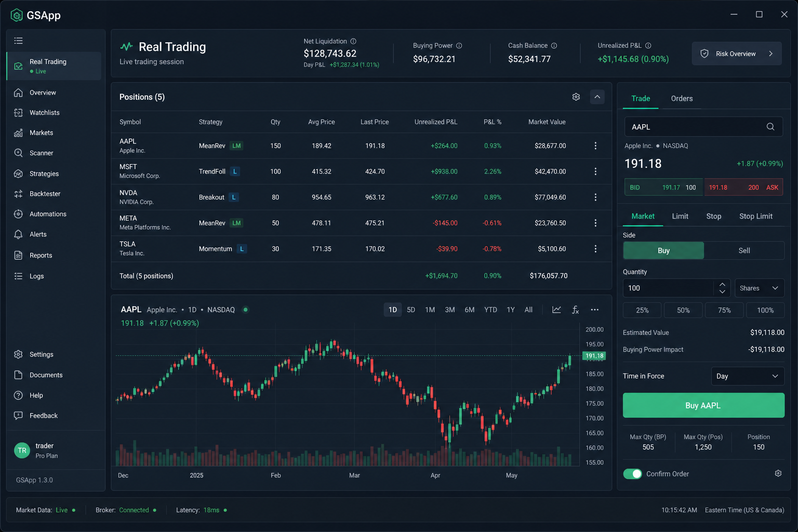Click Net Liquidation info icon
Image resolution: width=798 pixels, height=532 pixels.
click(x=353, y=41)
